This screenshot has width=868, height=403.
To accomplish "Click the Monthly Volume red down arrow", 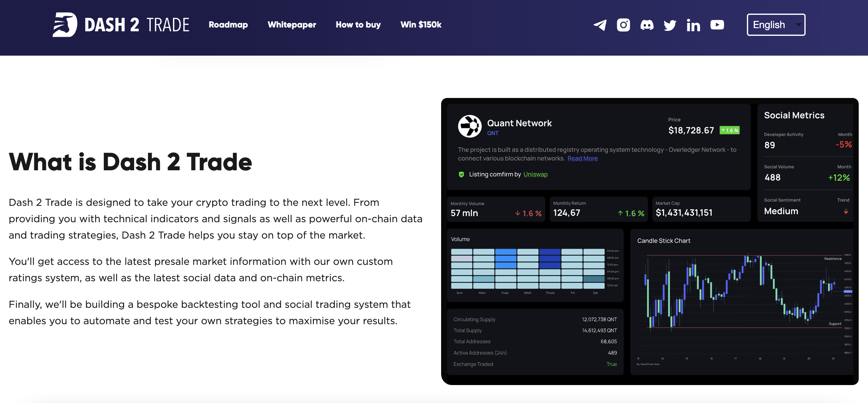I will [x=518, y=213].
